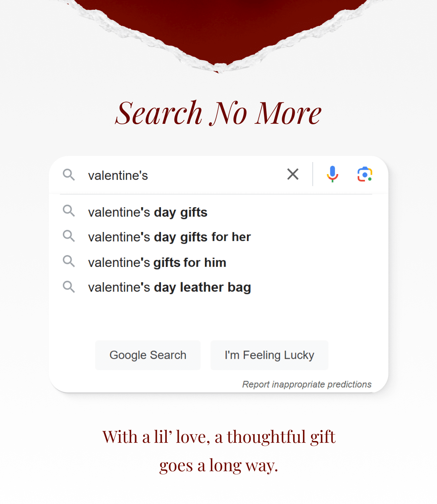This screenshot has height=504, width=437.
Task: Click the search icon beside 'valentine's day gifts'
Action: 69,211
